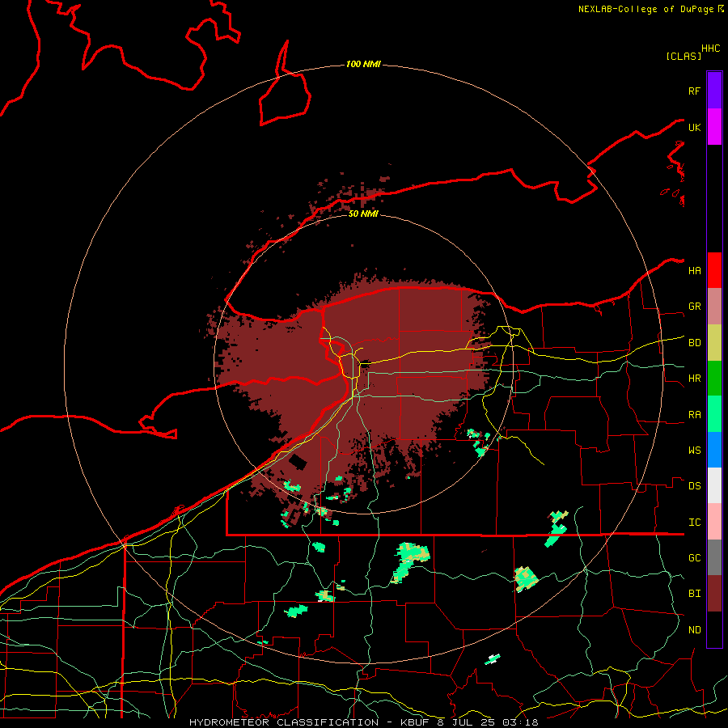
Task: Pick the RA light green legend swatch
Action: 714,414
